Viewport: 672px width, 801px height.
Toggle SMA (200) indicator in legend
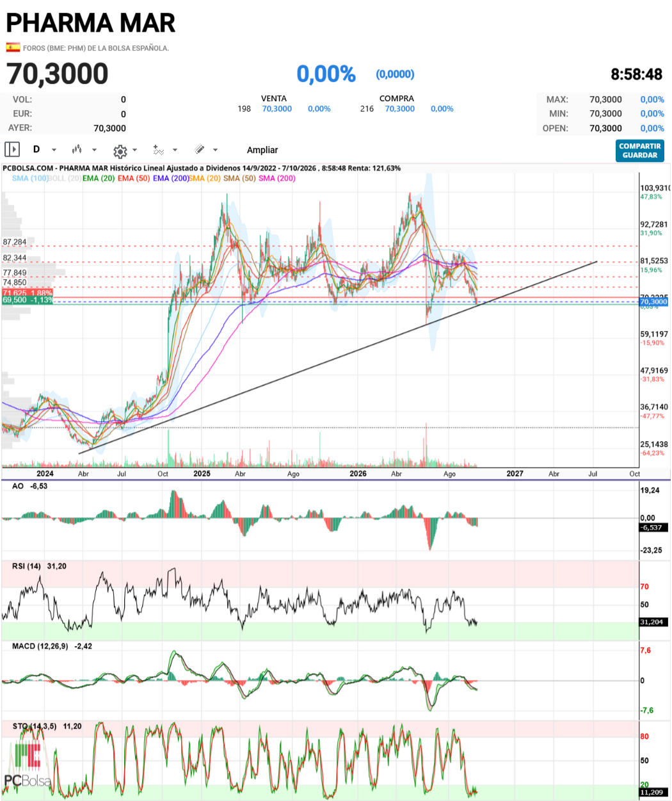pos(277,178)
